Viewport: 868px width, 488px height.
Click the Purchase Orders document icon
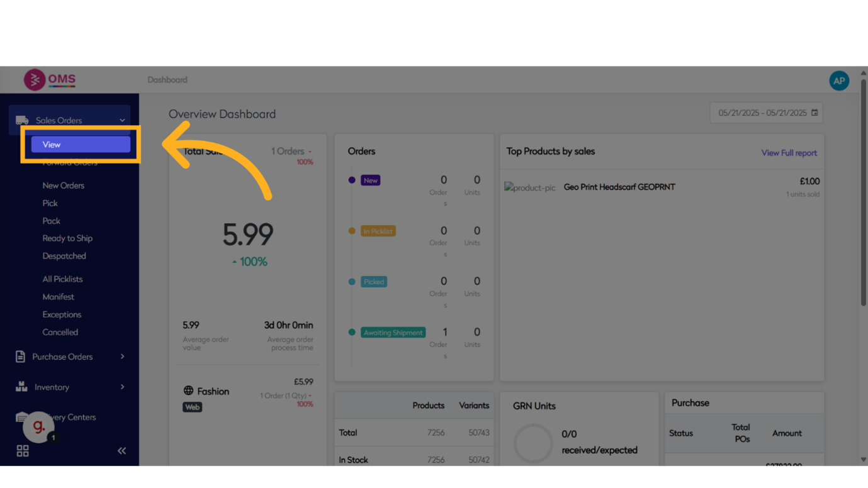(x=20, y=357)
